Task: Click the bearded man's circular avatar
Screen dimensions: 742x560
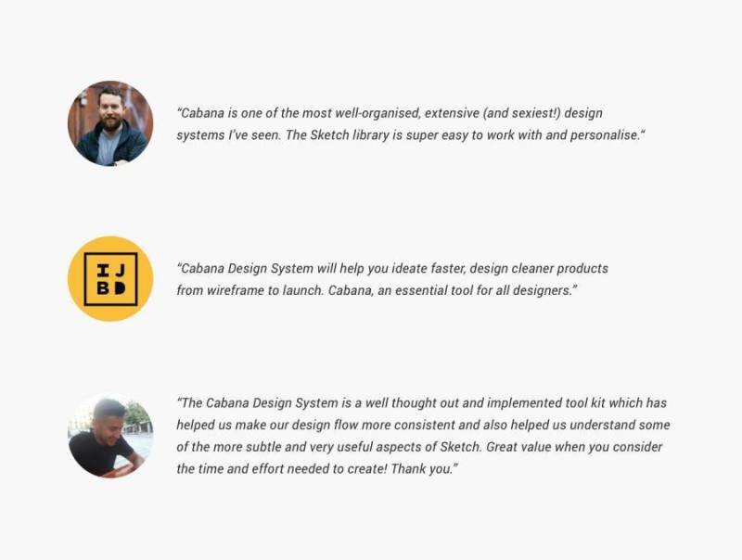Action: point(110,123)
